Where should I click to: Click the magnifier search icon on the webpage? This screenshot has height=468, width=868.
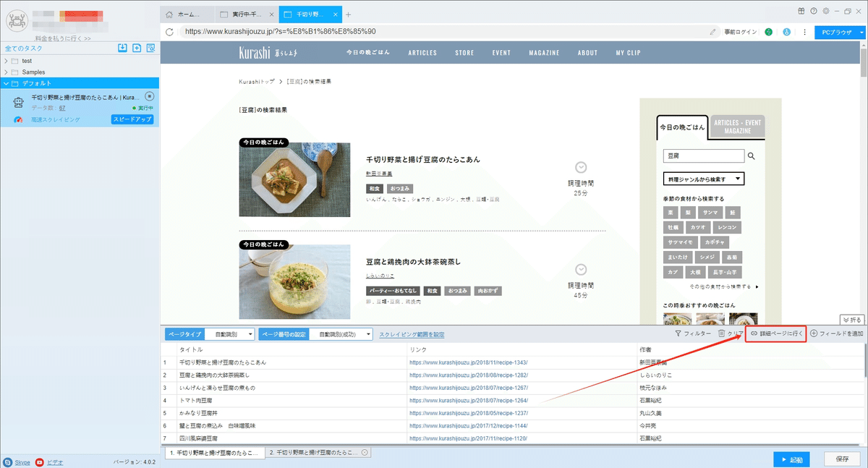coord(752,156)
